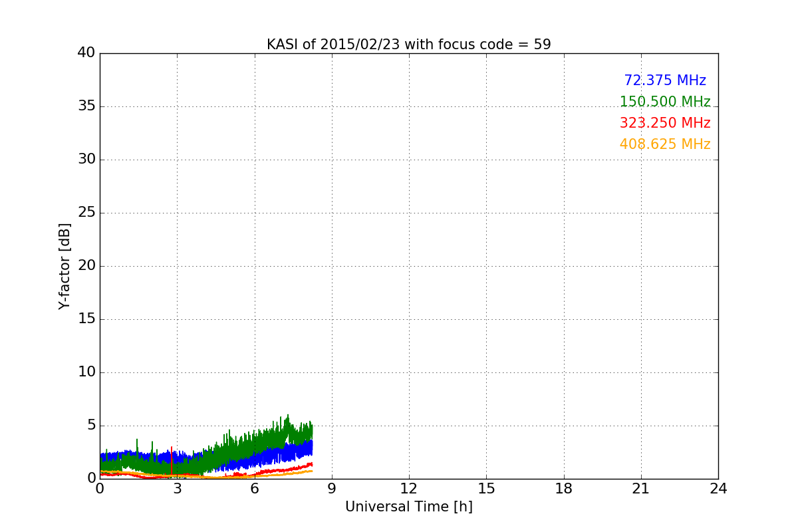Click the y-axis tick label 20
The height and width of the screenshot is (532, 798).
(86, 266)
